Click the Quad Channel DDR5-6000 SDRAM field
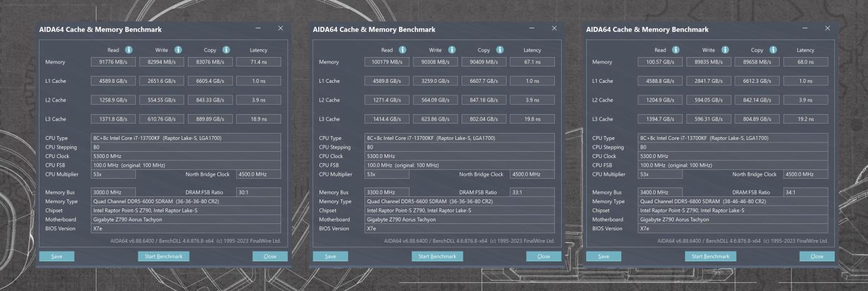This screenshot has width=868, height=291. [186, 201]
